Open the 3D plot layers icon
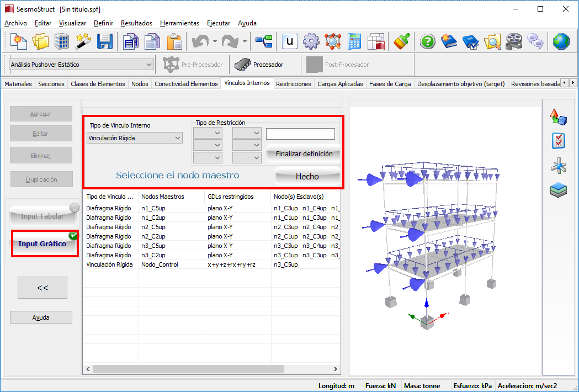579x392 pixels. point(559,190)
